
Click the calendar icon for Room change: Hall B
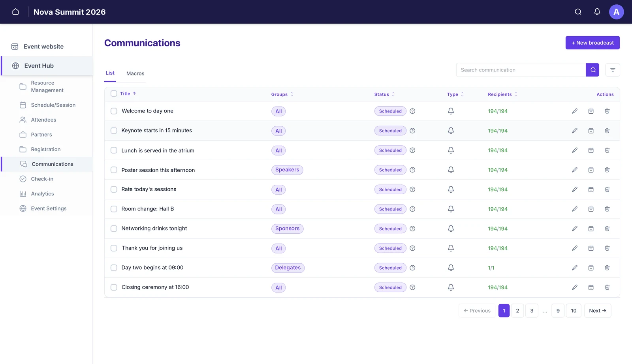[591, 209]
